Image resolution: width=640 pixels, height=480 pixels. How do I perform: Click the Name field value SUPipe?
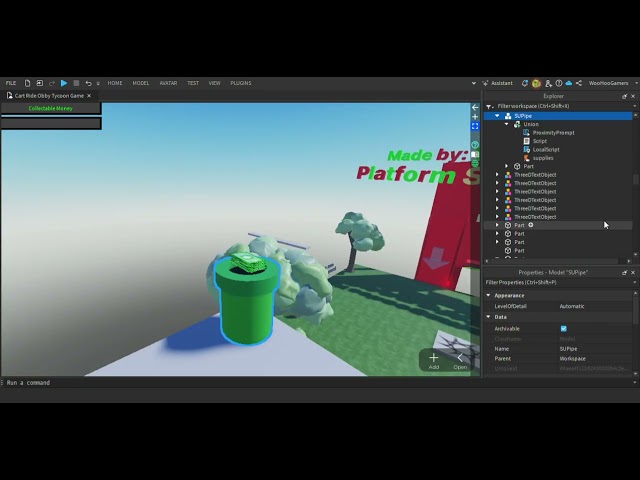coord(595,349)
